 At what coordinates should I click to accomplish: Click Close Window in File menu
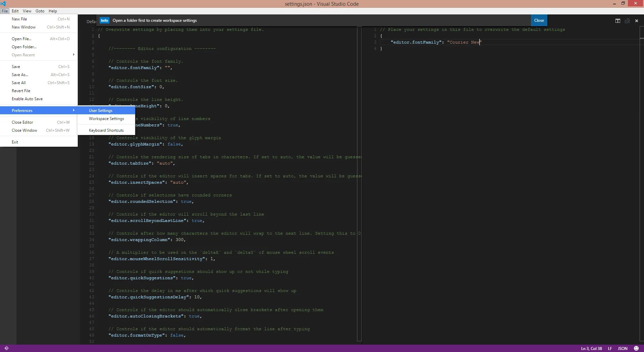pyautogui.click(x=39, y=130)
